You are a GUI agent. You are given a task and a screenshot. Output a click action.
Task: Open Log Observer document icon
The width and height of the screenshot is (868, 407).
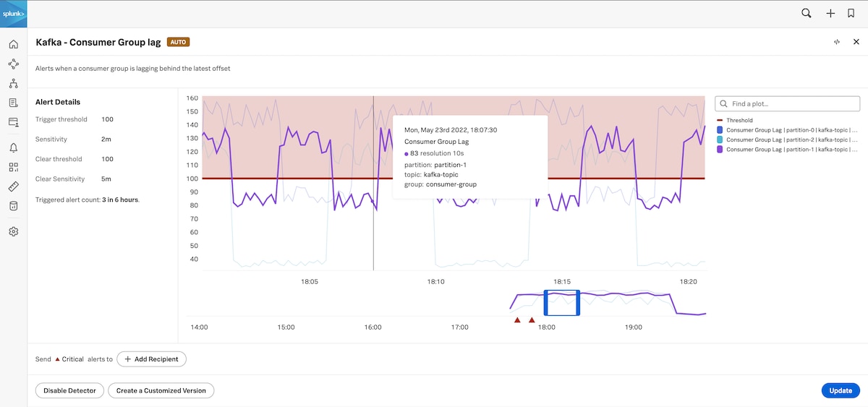pyautogui.click(x=13, y=103)
